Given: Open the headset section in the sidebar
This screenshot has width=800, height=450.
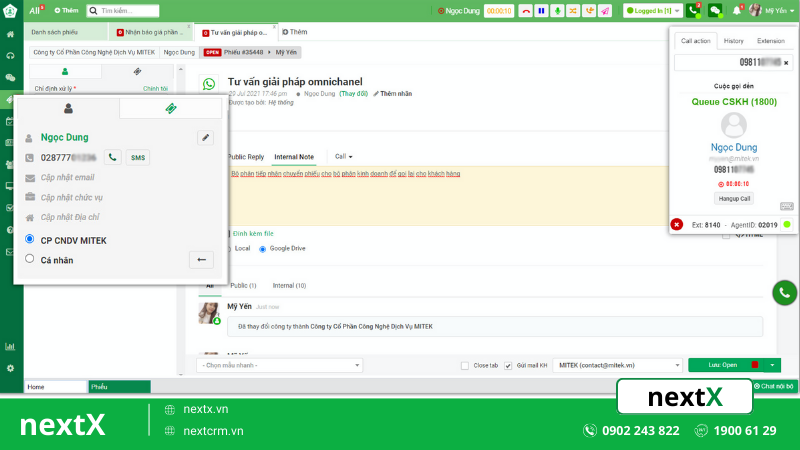Looking at the screenshot, I should point(10,56).
